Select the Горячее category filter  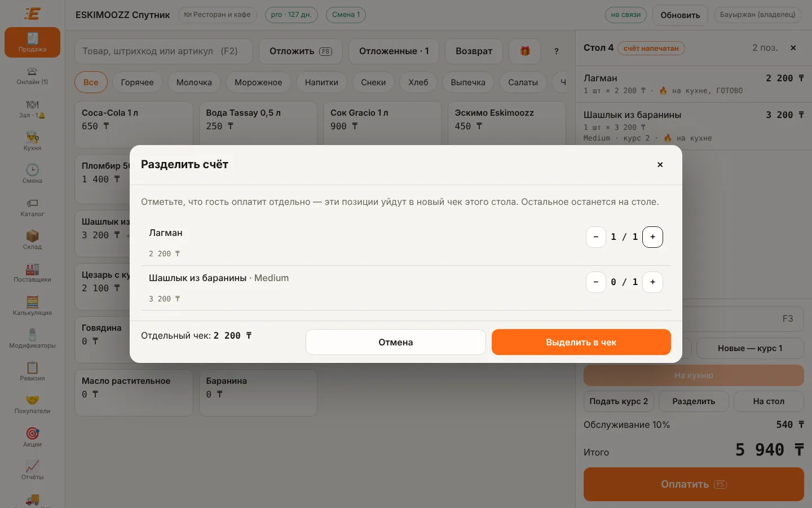tap(137, 82)
